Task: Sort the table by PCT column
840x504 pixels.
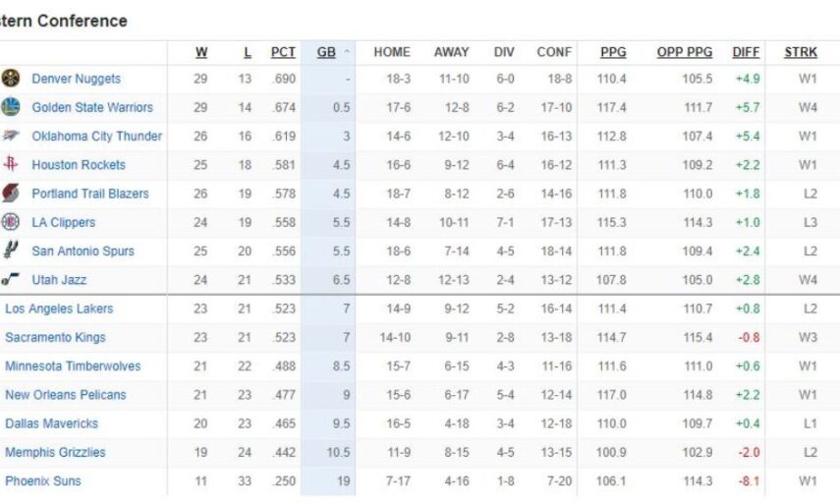Action: pos(283,52)
